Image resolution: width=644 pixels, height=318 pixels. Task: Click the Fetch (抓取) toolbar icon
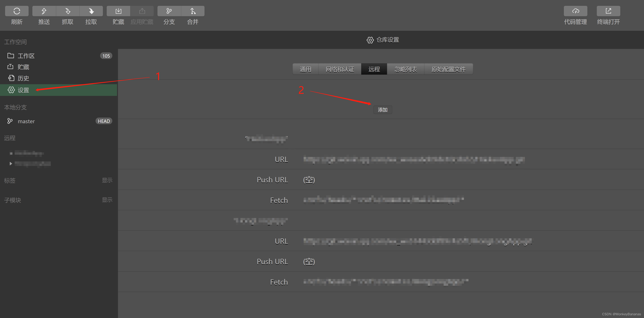tap(68, 11)
